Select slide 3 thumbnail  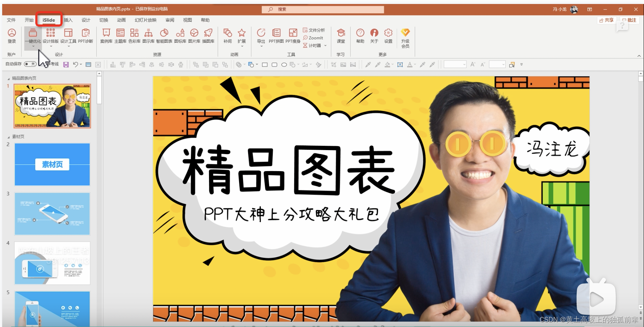click(x=52, y=214)
